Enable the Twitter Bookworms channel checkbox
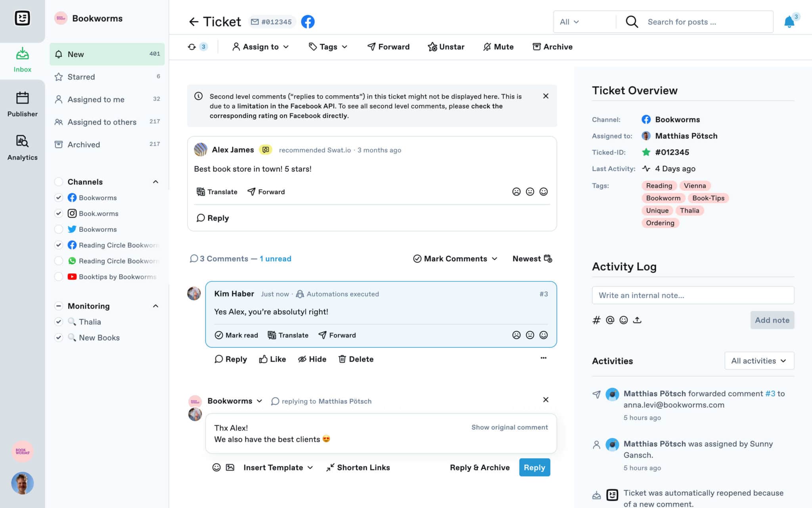The height and width of the screenshot is (508, 812). pos(58,229)
